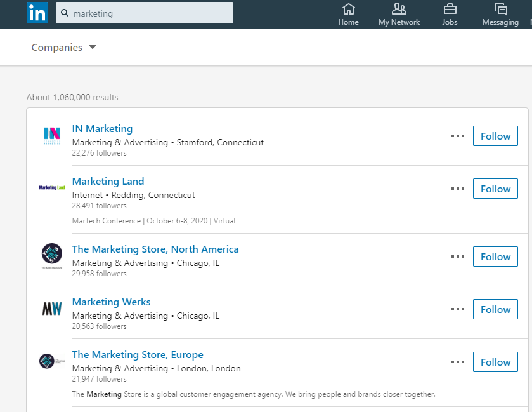Viewport: 532px width, 412px height.
Task: Click the search magnifier icon
Action: pos(65,13)
